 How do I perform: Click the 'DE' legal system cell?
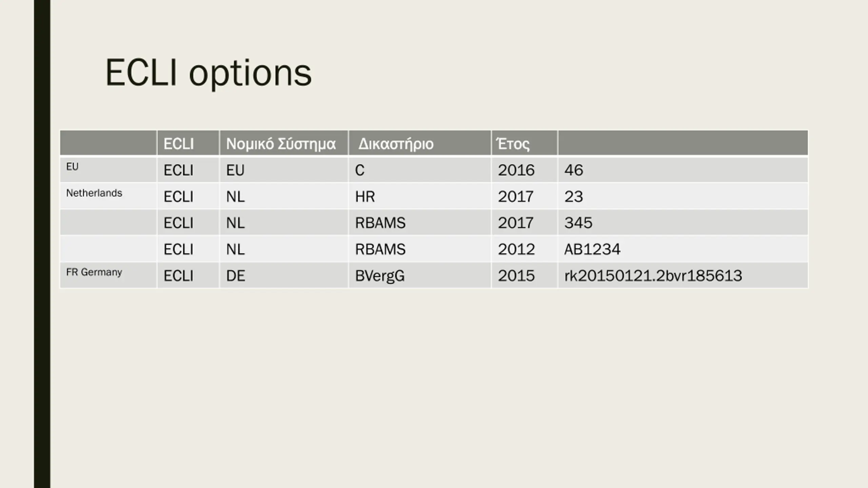click(284, 275)
